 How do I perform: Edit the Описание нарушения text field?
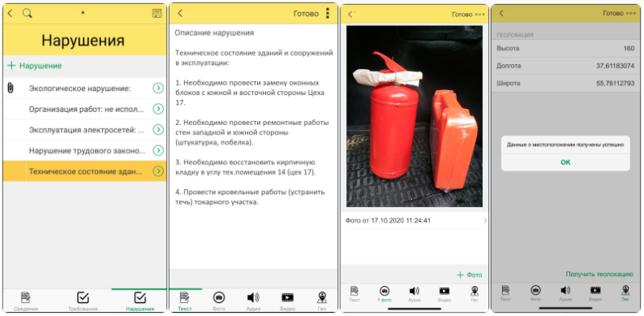pos(253,146)
